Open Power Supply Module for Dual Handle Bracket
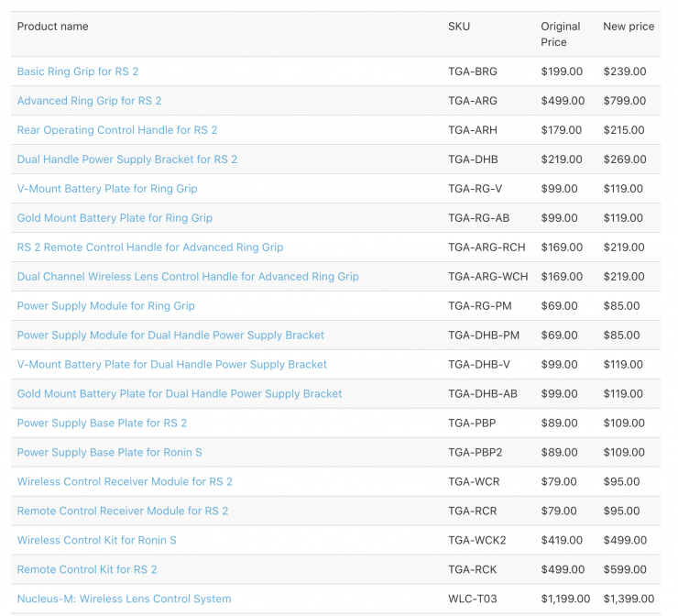Screen dimensions: 678x616 [x=170, y=335]
